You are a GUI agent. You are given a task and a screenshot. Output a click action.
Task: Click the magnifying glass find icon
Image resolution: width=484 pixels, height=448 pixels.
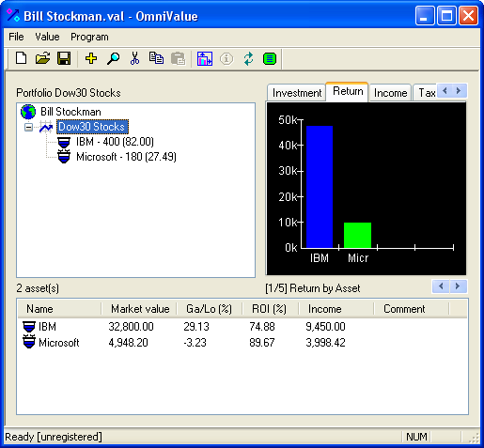(x=113, y=58)
